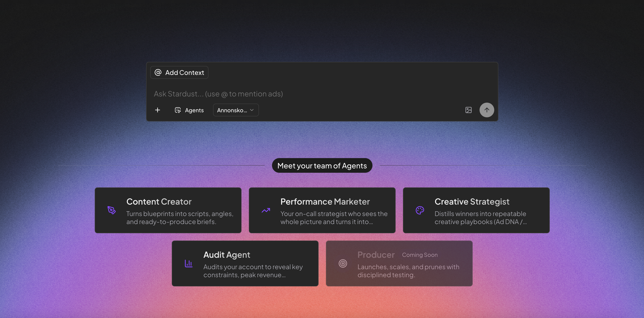Click the plus attachment icon
644x318 pixels.
coord(158,110)
